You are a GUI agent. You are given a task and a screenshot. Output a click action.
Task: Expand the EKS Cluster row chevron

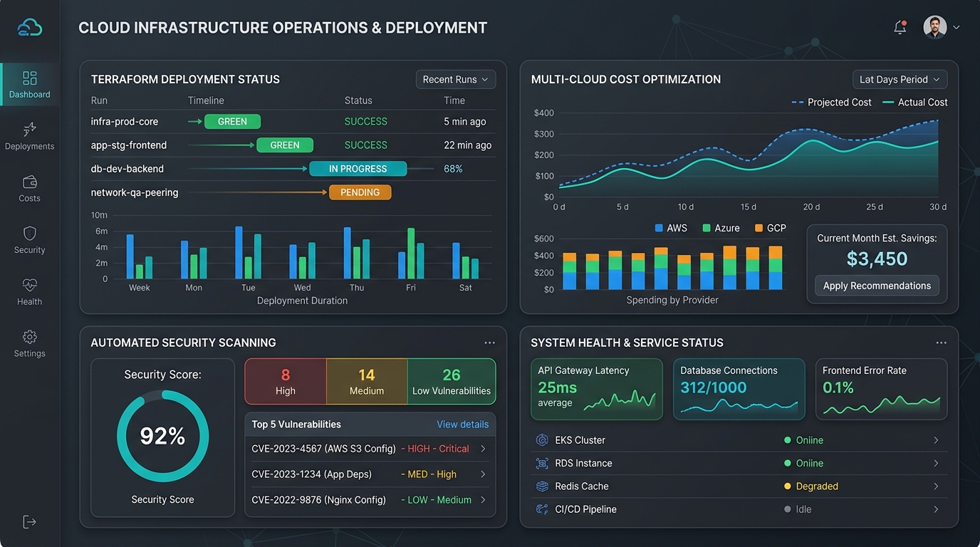coord(936,440)
